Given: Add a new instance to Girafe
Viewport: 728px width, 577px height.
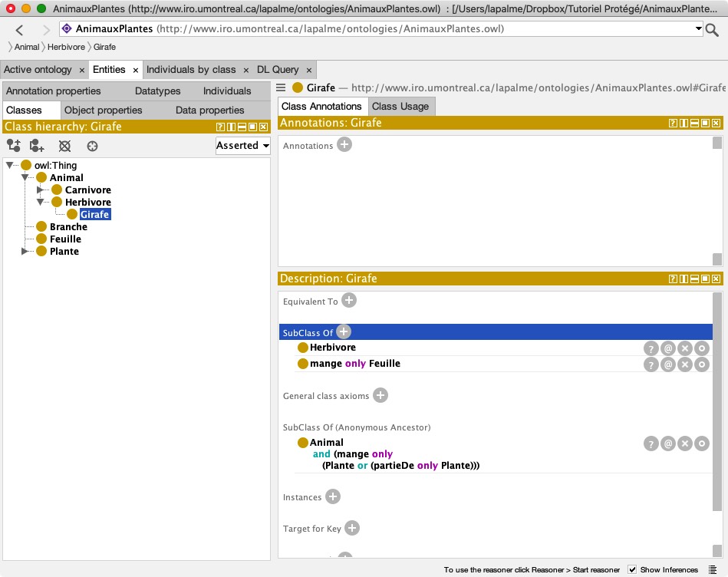Looking at the screenshot, I should (x=333, y=496).
